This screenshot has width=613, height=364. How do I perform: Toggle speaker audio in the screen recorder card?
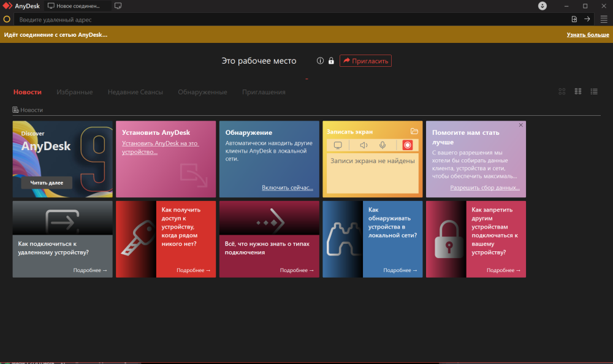click(x=364, y=145)
